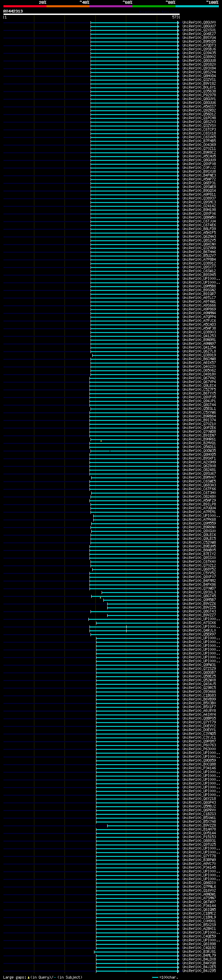The height and width of the screenshot is (980, 222).
Task: Choose the UniRef100_Q38919 entry
Action: tap(199, 355)
